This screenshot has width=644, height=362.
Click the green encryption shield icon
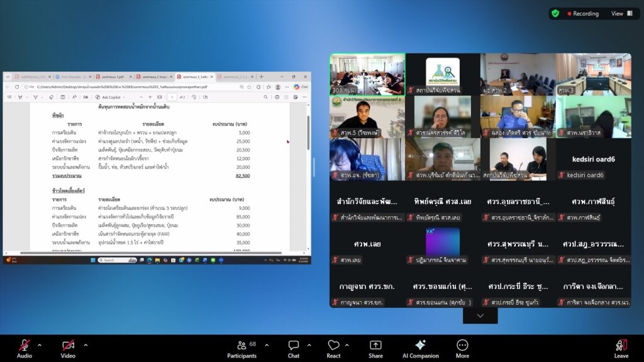coord(555,13)
